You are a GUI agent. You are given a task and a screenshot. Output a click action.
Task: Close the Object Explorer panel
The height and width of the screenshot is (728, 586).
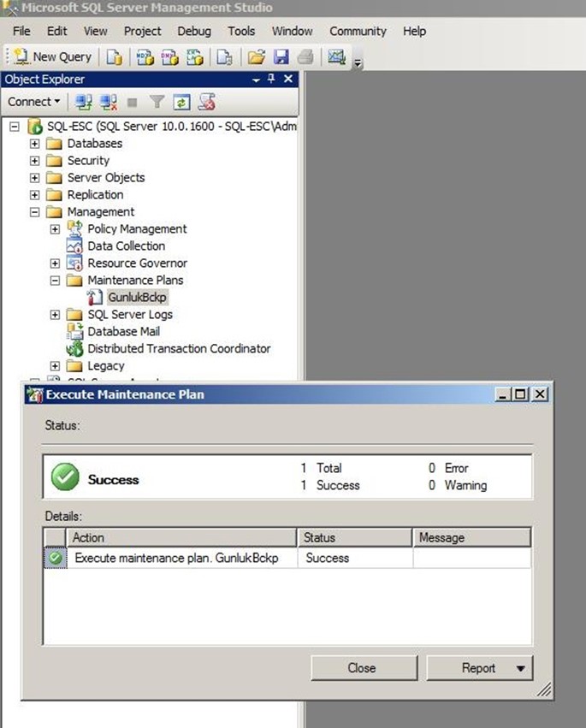click(288, 79)
